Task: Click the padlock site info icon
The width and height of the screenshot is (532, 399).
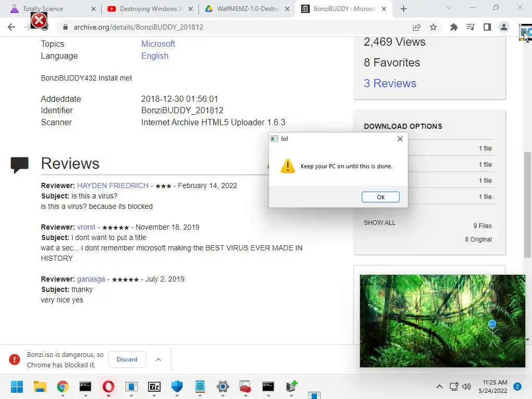Action: coord(65,27)
